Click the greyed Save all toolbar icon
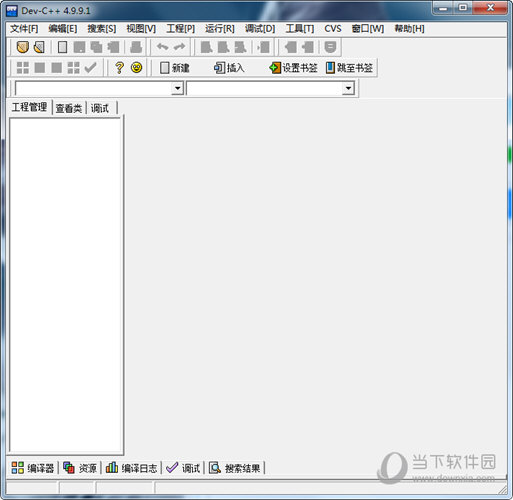The width and height of the screenshot is (513, 500). (x=96, y=47)
